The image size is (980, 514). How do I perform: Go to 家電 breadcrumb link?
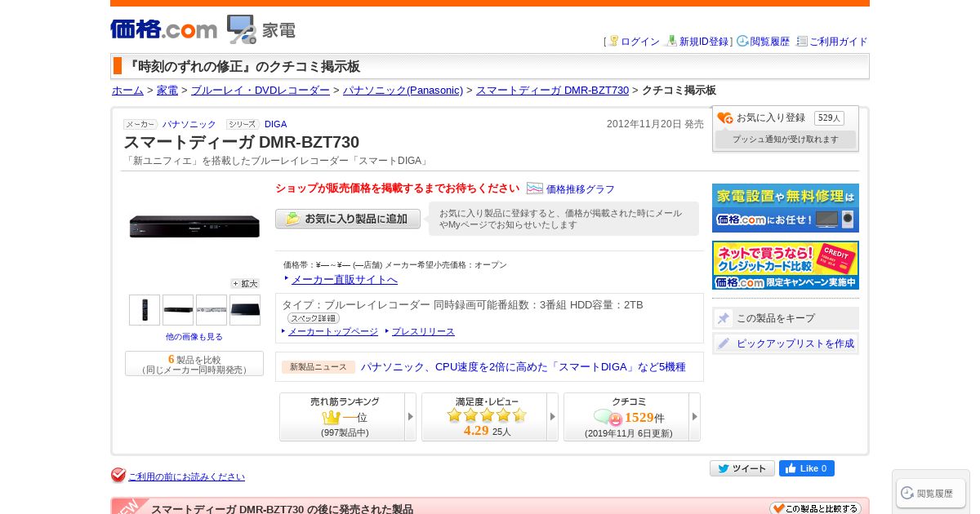point(167,91)
